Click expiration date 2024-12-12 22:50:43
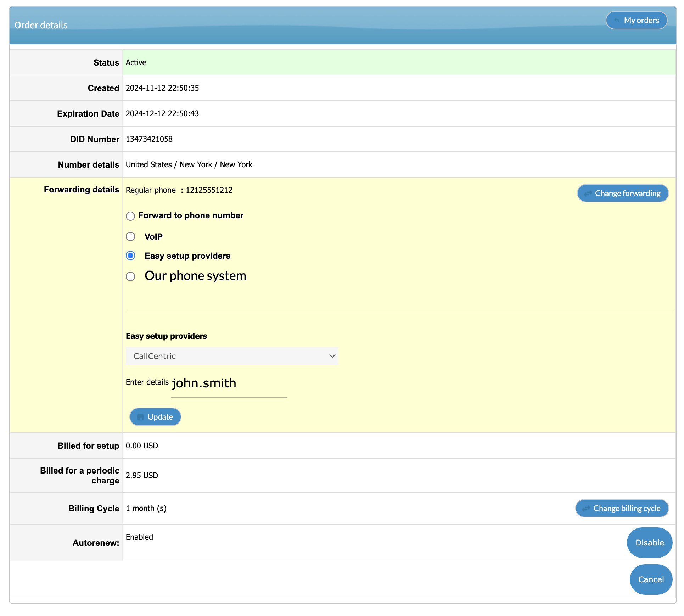This screenshot has width=684, height=616. pos(162,113)
